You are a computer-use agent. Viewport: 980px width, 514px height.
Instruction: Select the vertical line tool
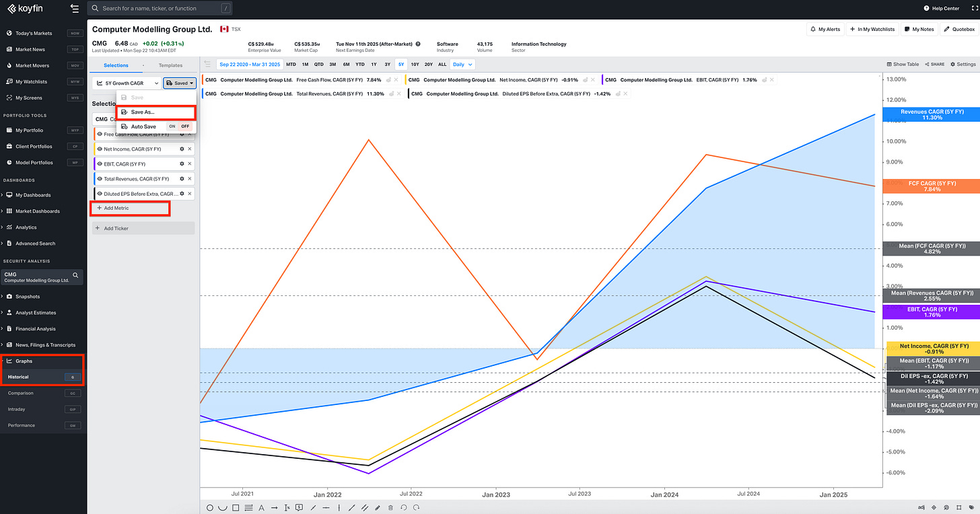tap(339, 507)
